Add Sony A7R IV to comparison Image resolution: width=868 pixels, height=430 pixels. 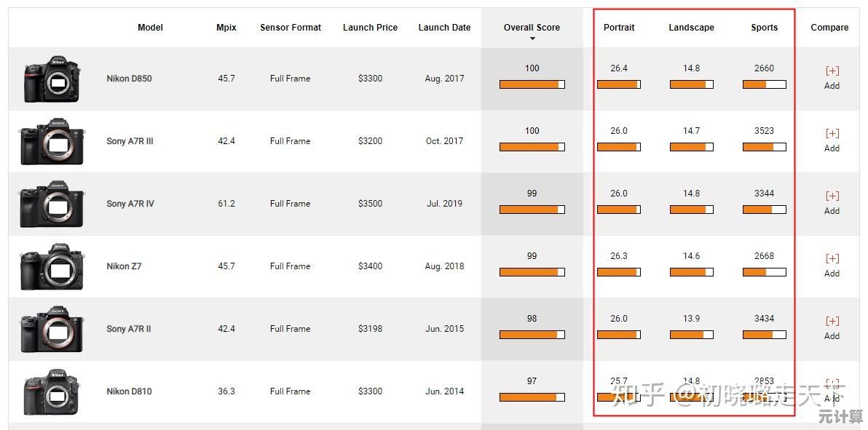coord(832,203)
